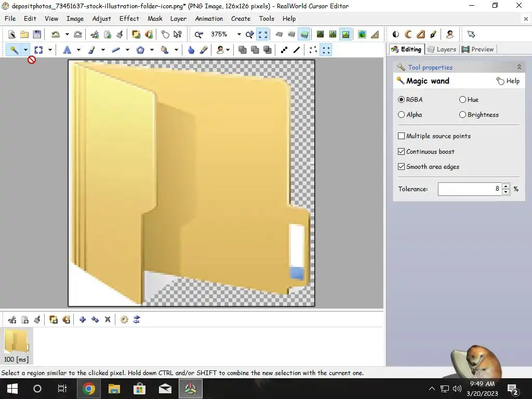Image resolution: width=532 pixels, height=399 pixels.
Task: Click the Paste brush icon in top toolbar
Action: click(x=120, y=34)
